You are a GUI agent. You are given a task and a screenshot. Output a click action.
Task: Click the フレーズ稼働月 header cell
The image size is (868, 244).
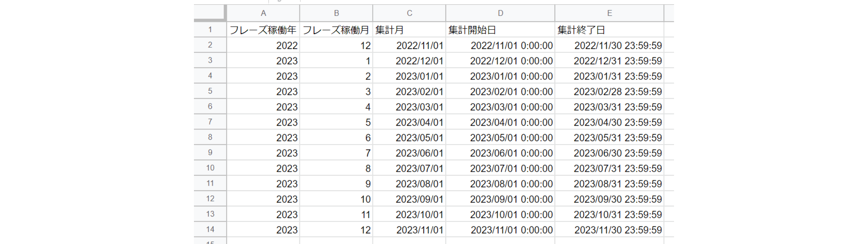coord(336,30)
